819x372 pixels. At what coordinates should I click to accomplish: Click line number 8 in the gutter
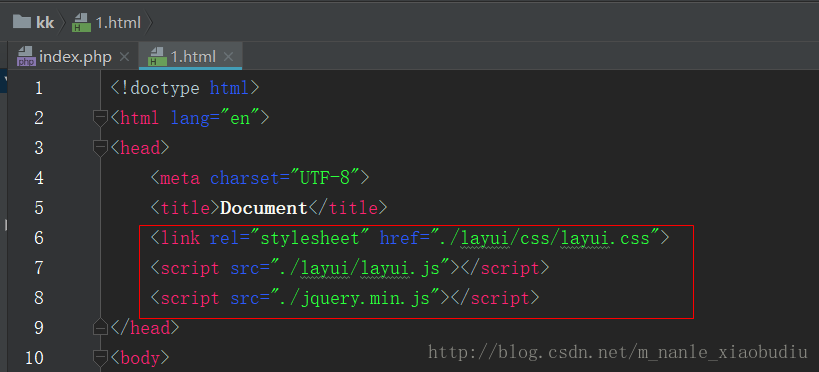click(x=39, y=298)
